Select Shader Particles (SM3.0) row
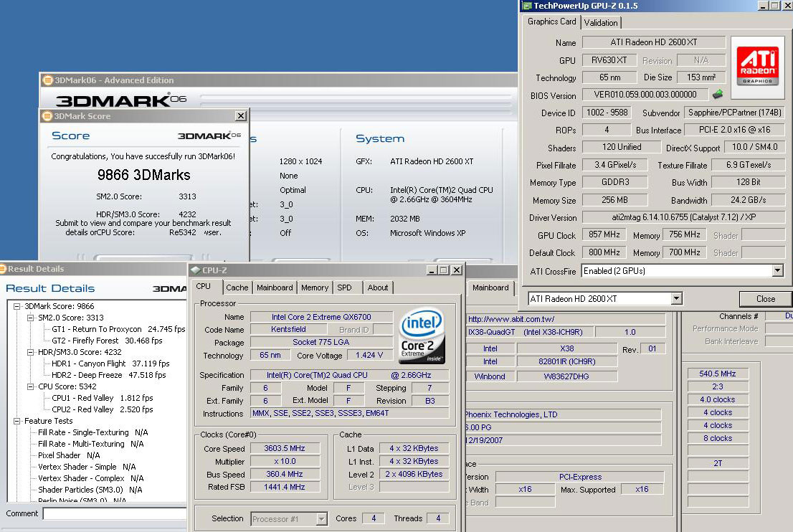The height and width of the screenshot is (532, 793). pos(90,490)
